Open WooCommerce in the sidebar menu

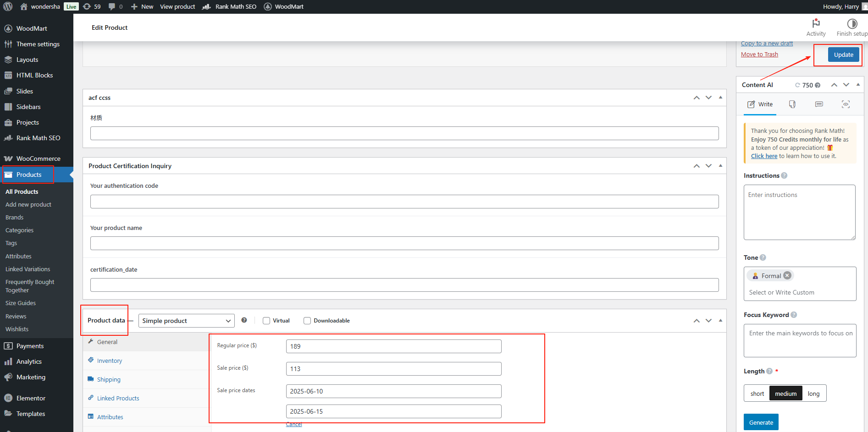[38, 159]
